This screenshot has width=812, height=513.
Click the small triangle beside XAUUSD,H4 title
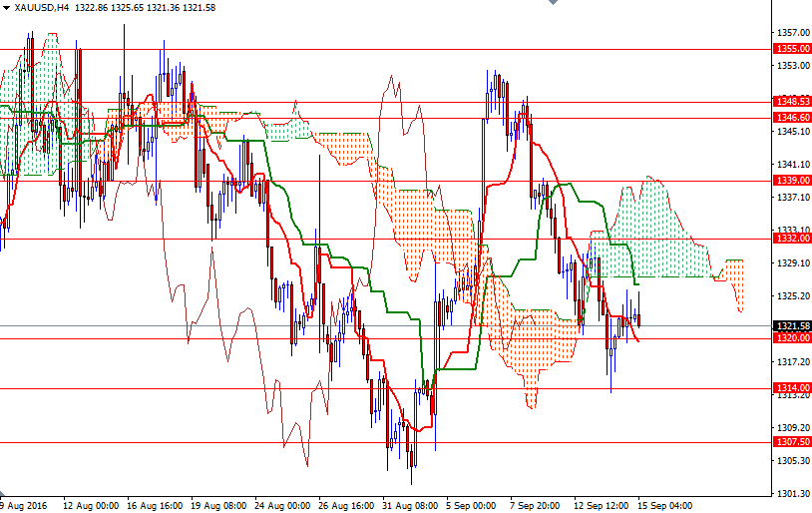[6, 8]
